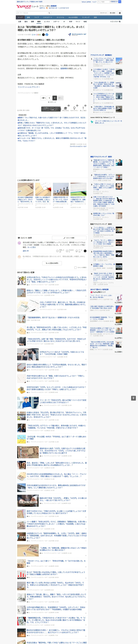Image resolution: width=138 pixels, height=644 pixels.
Task: Click the web search magnifier button at top right
Action: [x=120, y=2]
